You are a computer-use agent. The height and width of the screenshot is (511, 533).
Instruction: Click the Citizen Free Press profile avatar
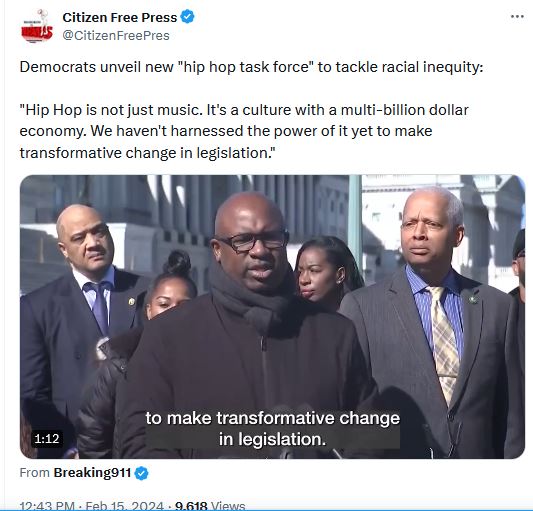[37, 27]
